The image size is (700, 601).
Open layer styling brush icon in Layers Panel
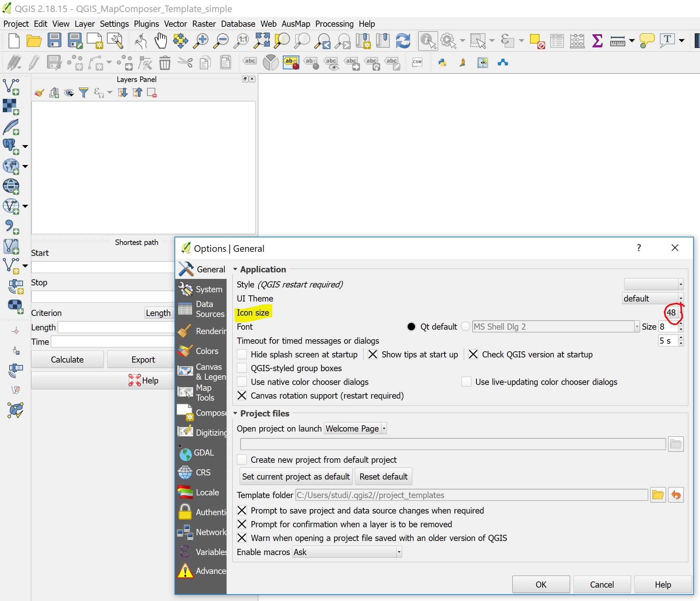click(39, 93)
